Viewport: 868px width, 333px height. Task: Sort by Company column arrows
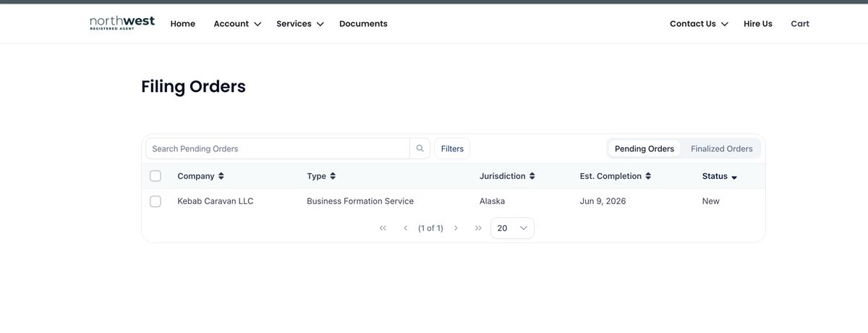click(221, 176)
